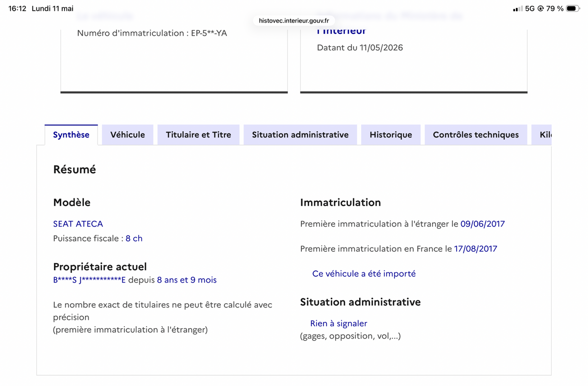588x386 pixels.
Task: Click "Ce véhicule a été importé"
Action: coord(364,274)
